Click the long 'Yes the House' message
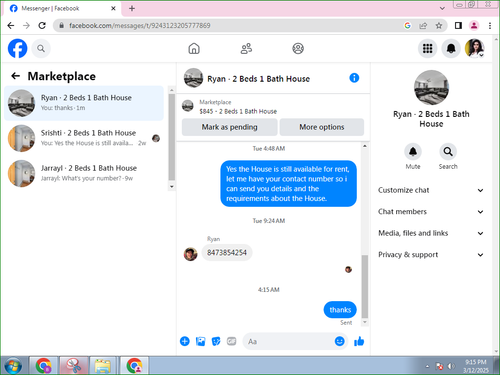The width and height of the screenshot is (500, 375). (x=288, y=184)
